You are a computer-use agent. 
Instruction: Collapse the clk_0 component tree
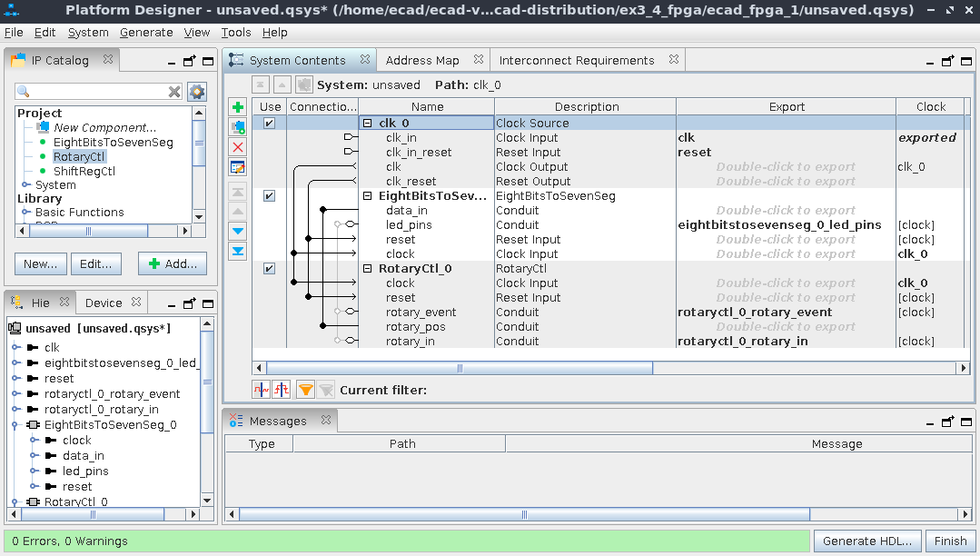pos(369,123)
